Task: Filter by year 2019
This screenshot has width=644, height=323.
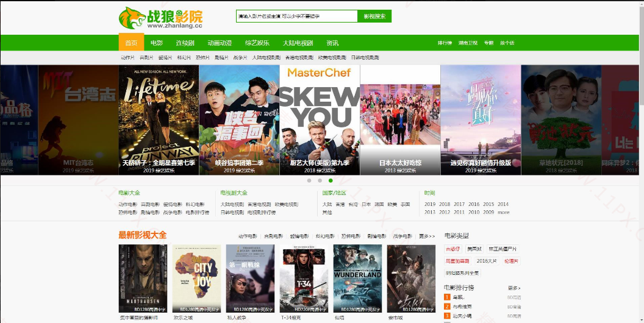Action: click(x=430, y=205)
